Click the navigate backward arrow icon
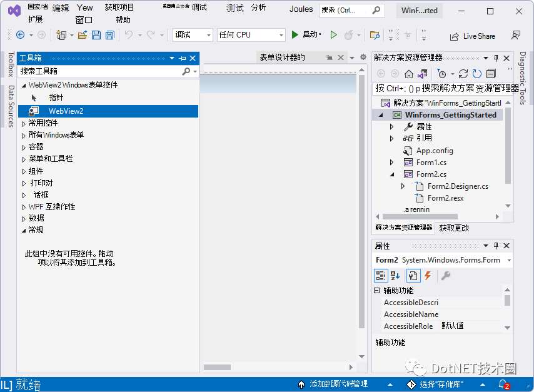Image resolution: width=534 pixels, height=392 pixels. (21, 35)
